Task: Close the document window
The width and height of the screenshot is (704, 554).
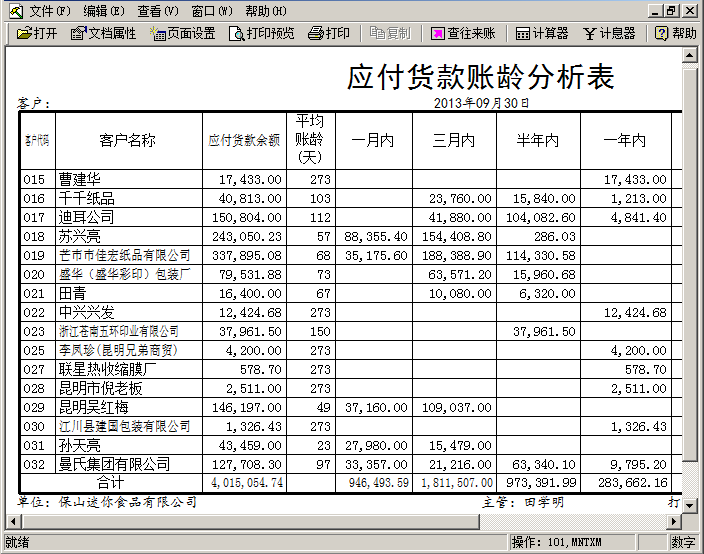Action: (x=690, y=11)
